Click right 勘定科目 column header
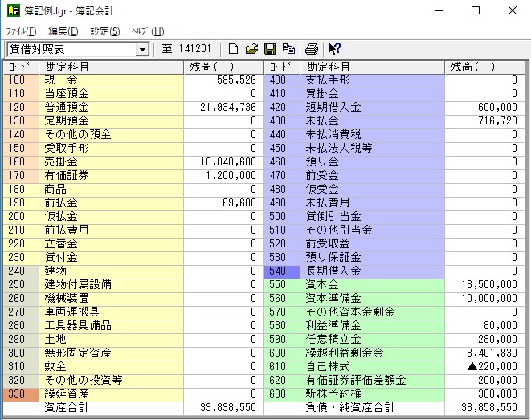The width and height of the screenshot is (531, 420). 372,67
